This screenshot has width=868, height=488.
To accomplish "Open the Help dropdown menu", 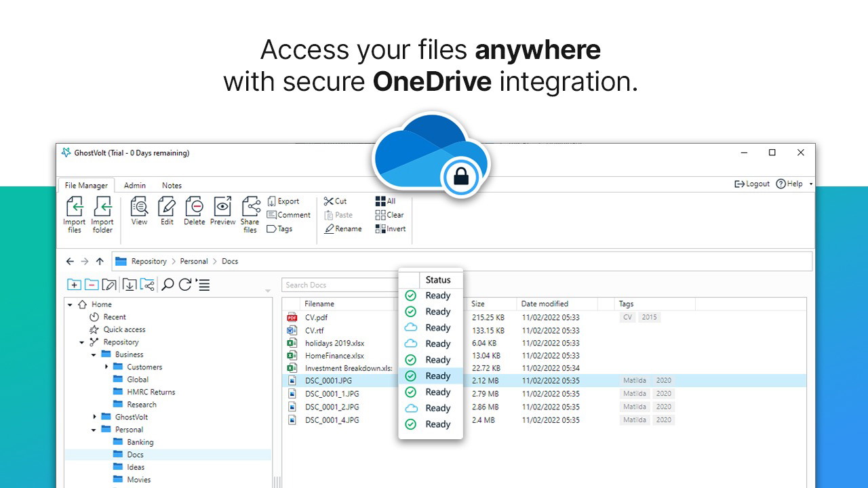I will coord(811,184).
